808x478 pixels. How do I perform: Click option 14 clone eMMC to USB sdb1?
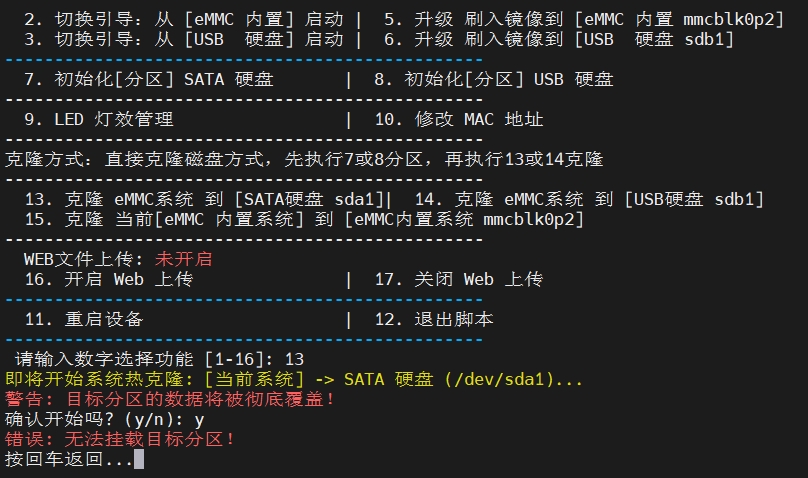pos(589,199)
